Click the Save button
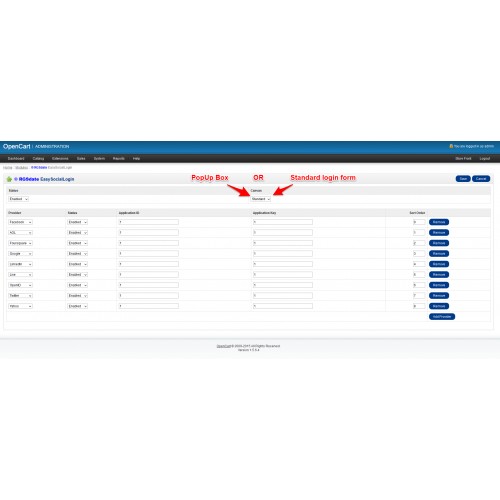This screenshot has width=500, height=500. pyautogui.click(x=463, y=179)
